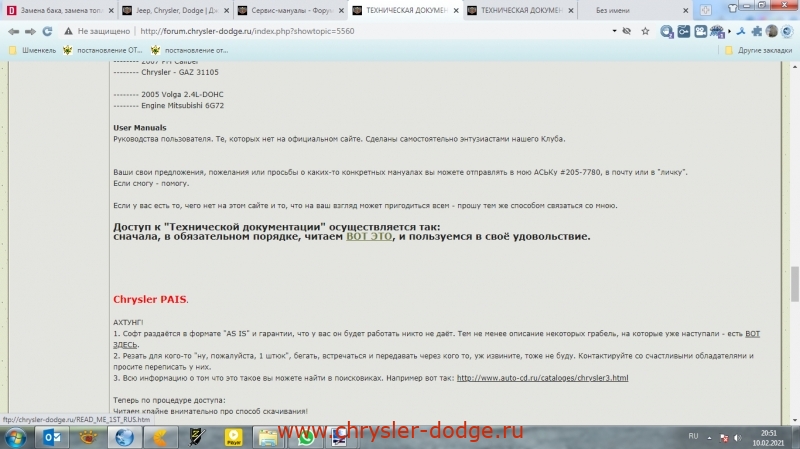Click the 'Chrysler PAIS' red heading
The image size is (800, 449).
(x=150, y=300)
